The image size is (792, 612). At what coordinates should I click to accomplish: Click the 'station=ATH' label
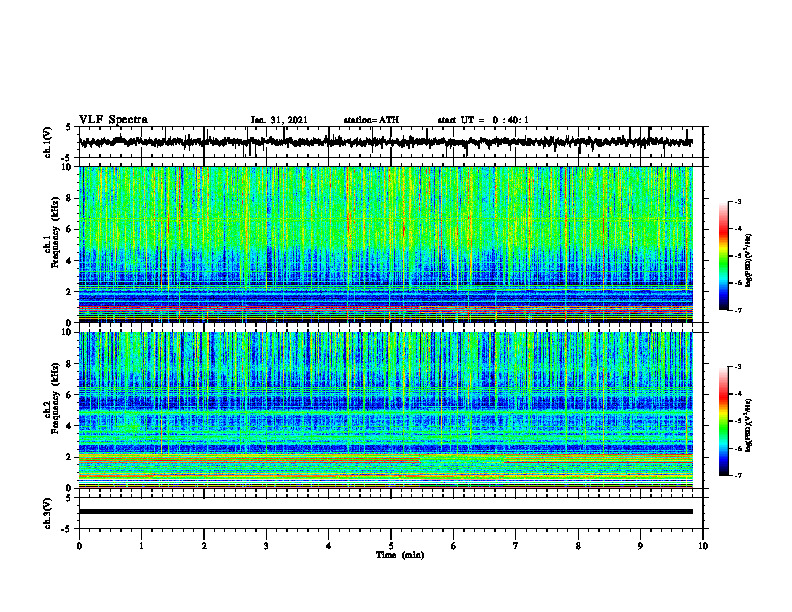click(x=371, y=120)
